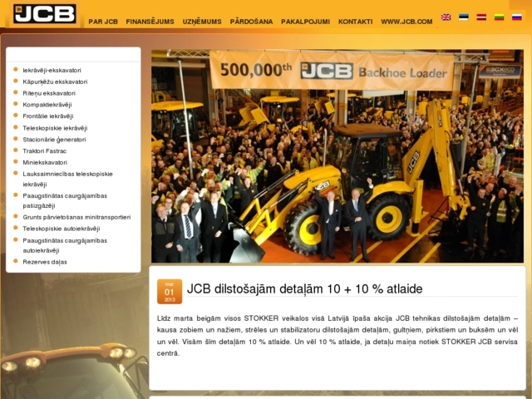Choose the Latvian flag icon
The width and height of the screenshot is (532, 399).
(x=481, y=17)
